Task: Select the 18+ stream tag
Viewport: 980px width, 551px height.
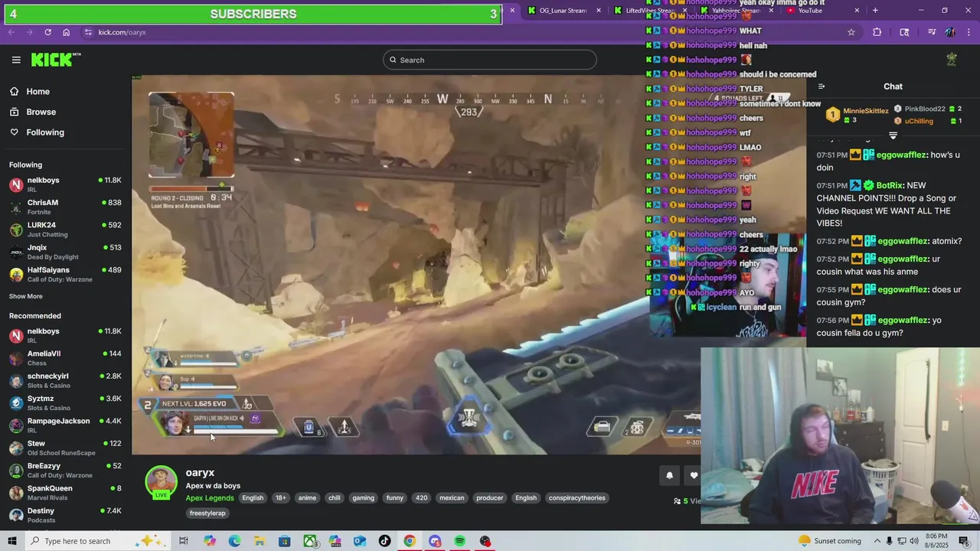Action: tap(281, 498)
